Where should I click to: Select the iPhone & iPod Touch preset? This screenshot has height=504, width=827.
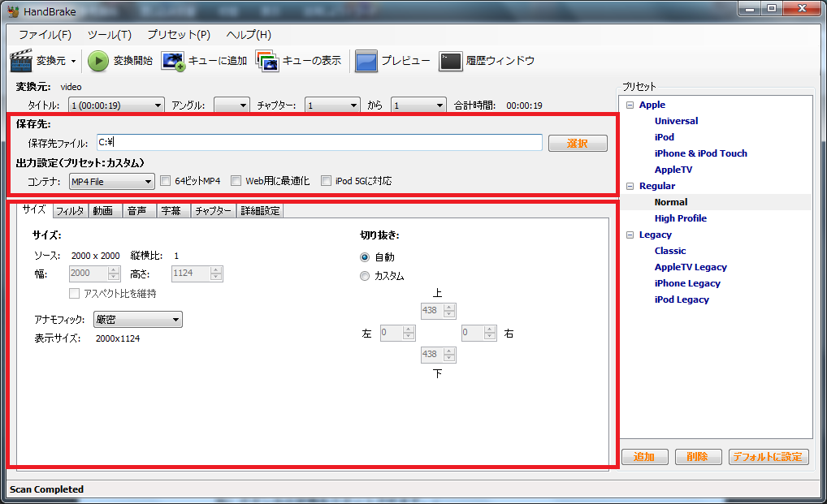701,153
